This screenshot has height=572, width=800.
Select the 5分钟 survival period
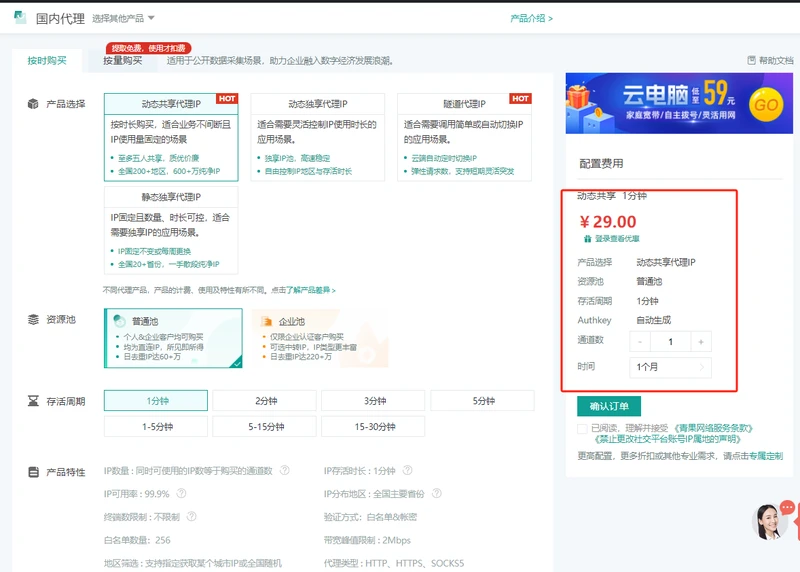point(483,401)
